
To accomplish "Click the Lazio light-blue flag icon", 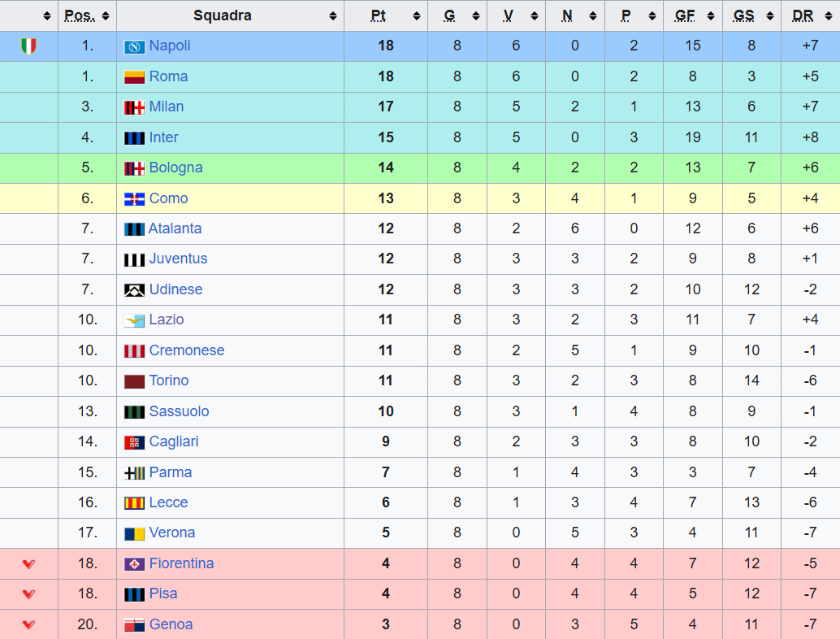I will point(134,320).
